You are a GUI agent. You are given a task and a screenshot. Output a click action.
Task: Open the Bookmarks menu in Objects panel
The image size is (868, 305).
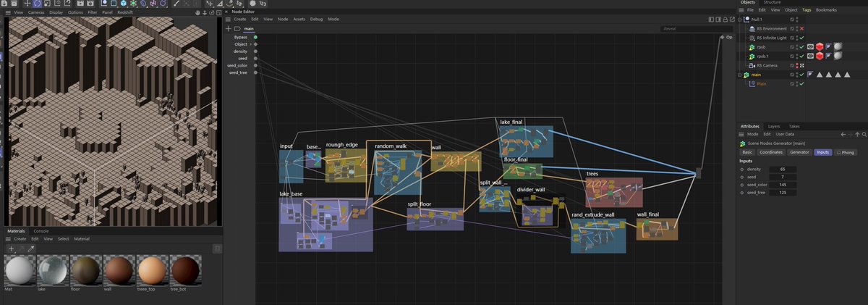click(826, 10)
